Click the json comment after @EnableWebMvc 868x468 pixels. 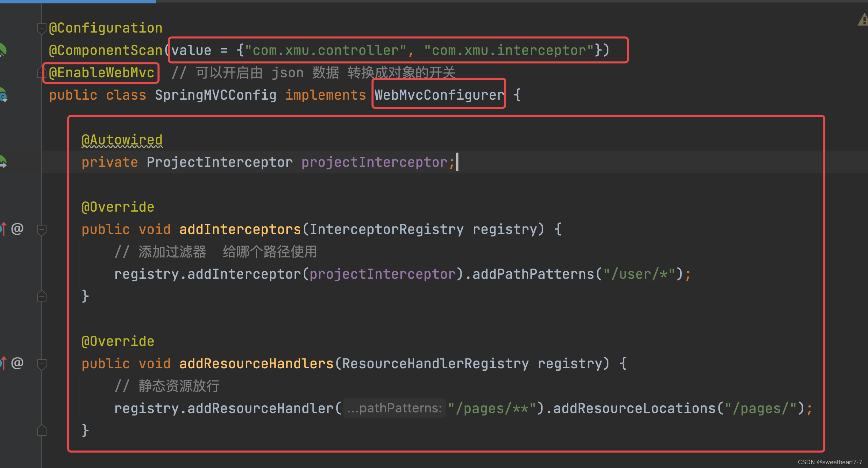tap(313, 73)
